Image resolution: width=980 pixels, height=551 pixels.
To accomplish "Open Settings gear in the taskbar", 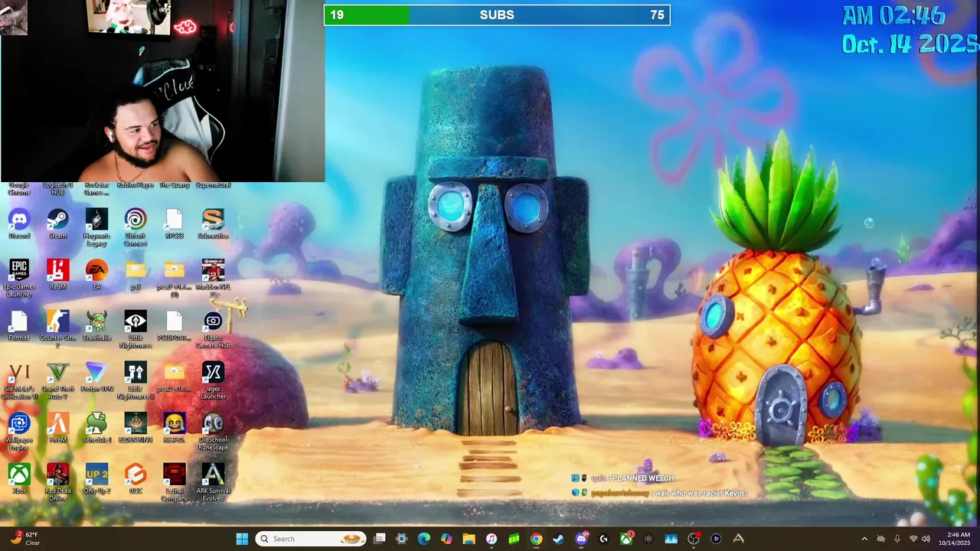I will click(401, 539).
